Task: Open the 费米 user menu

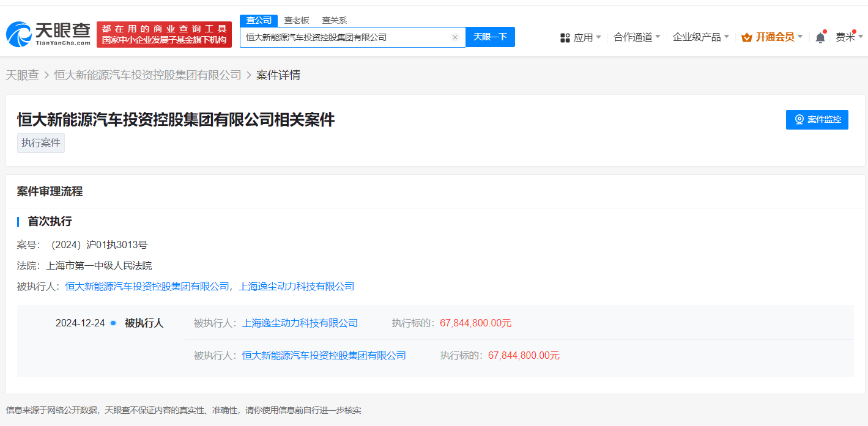Action: pyautogui.click(x=849, y=37)
